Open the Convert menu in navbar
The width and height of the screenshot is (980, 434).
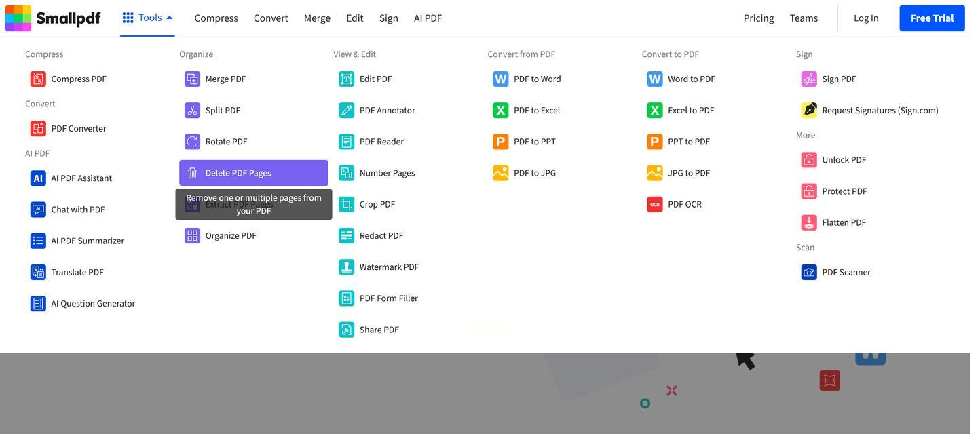click(271, 18)
